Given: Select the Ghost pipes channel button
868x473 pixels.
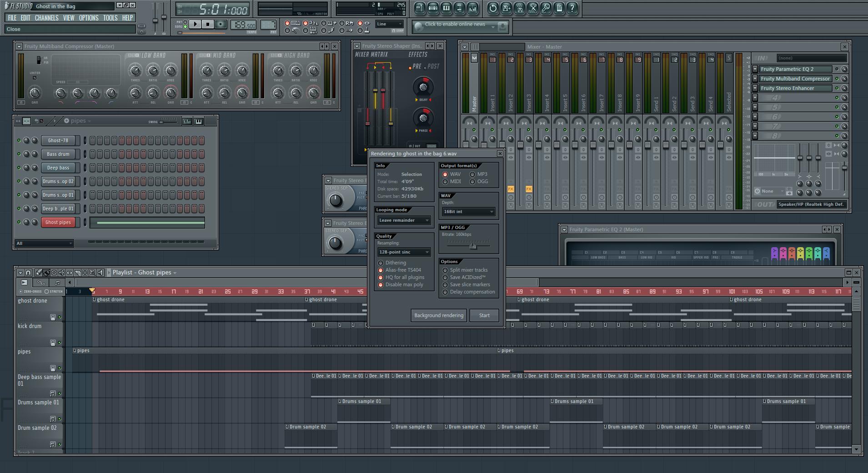Looking at the screenshot, I should [58, 222].
